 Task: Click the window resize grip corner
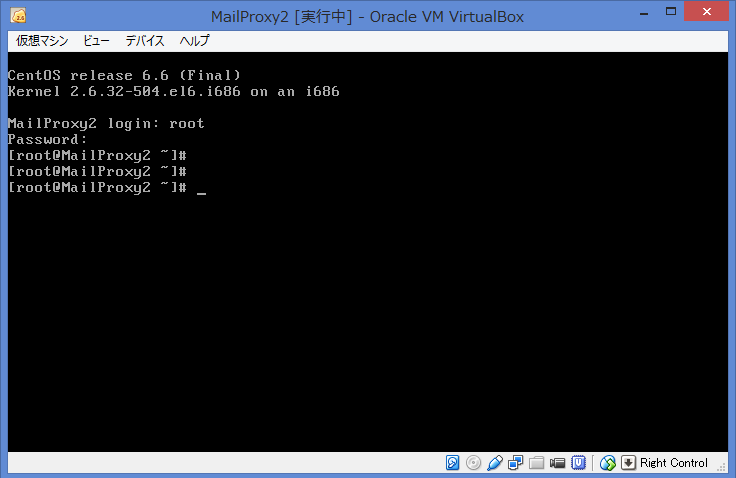[x=722, y=467]
